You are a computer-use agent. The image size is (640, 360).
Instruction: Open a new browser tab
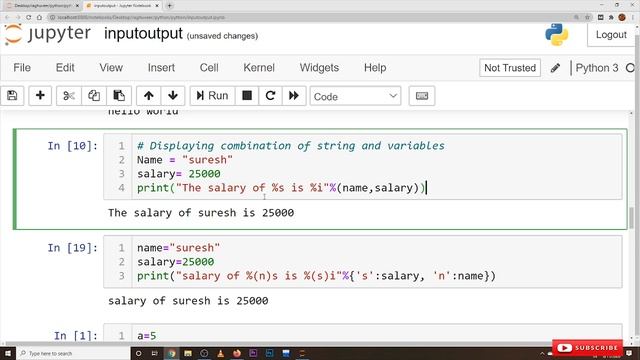click(170, 6)
